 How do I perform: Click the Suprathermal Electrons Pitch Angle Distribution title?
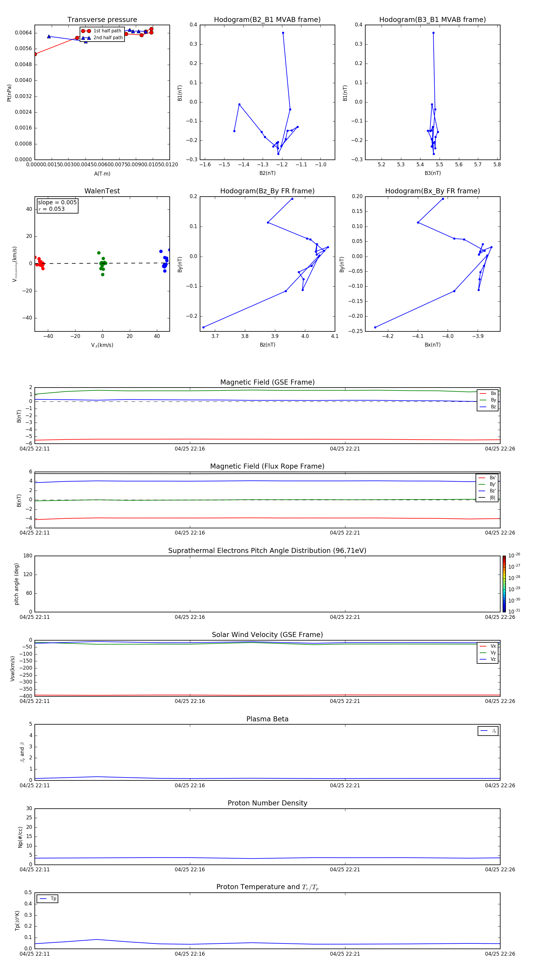267,551
